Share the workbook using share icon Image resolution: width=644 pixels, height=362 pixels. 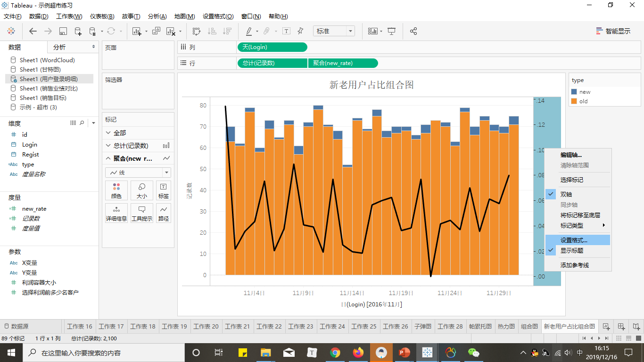tap(413, 31)
